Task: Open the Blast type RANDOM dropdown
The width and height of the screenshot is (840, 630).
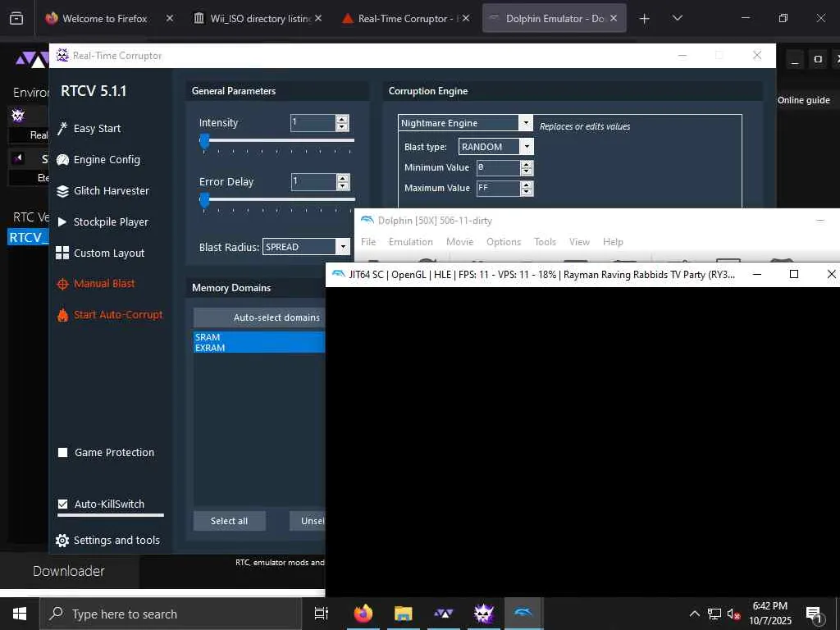Action: (527, 146)
